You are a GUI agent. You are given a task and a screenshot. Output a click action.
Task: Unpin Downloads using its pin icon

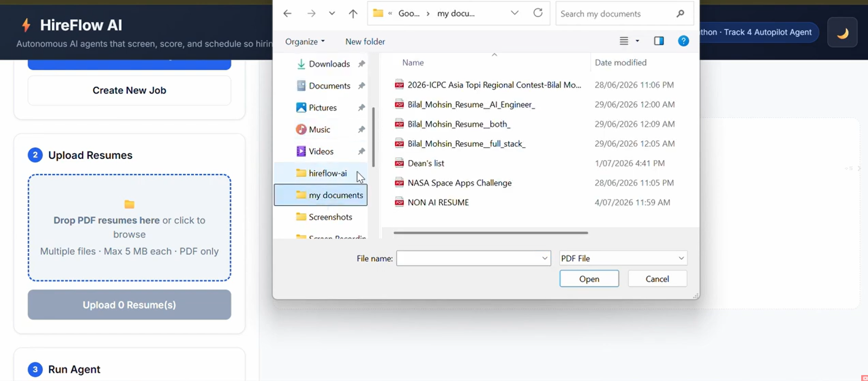click(361, 64)
